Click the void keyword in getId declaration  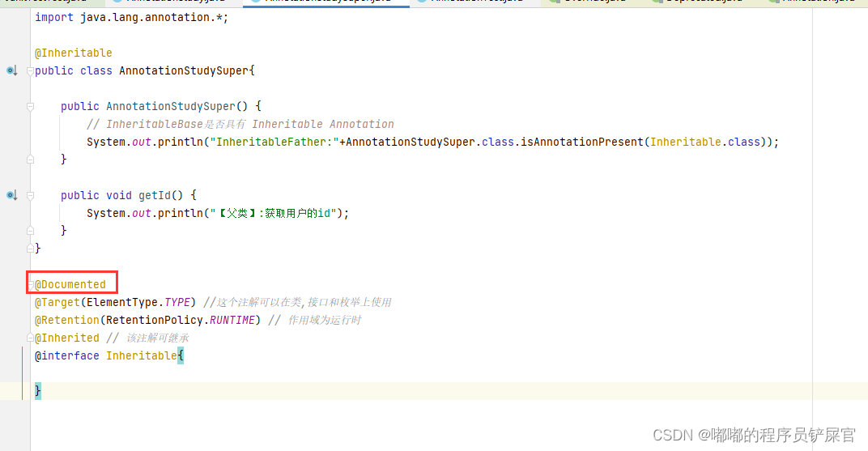(x=119, y=195)
